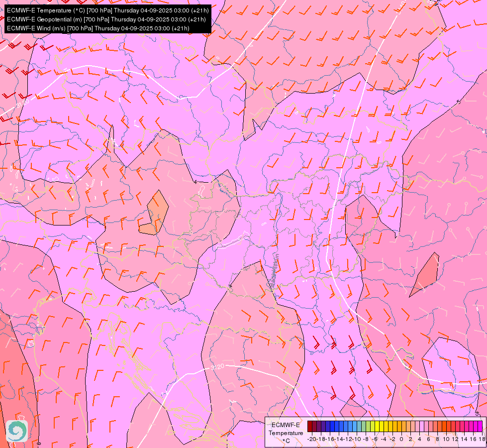Click the '-4' legend scale value
Viewport: 487px width, 448px height.
coord(384,439)
